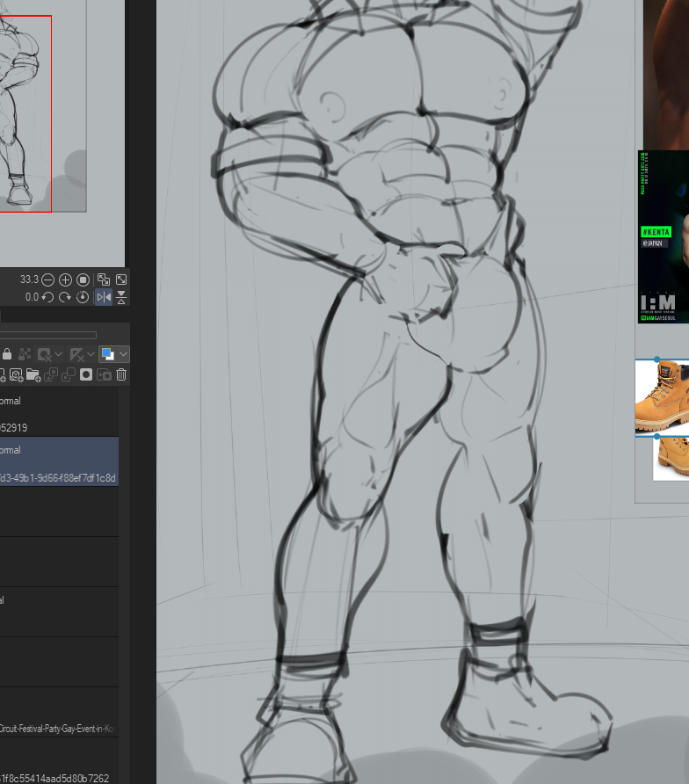
Task: Click the 100% zoom reset button in Navigator
Action: (83, 279)
